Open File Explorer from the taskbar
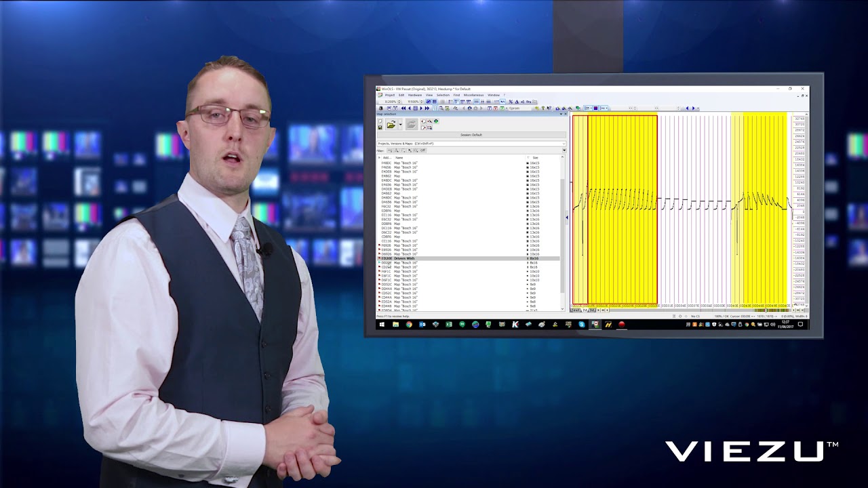This screenshot has height=488, width=868. click(x=395, y=324)
